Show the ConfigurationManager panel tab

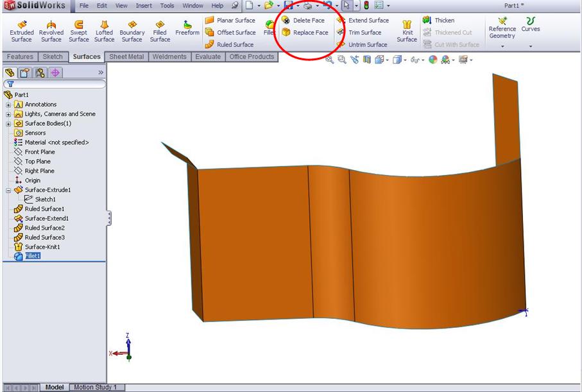coord(40,72)
